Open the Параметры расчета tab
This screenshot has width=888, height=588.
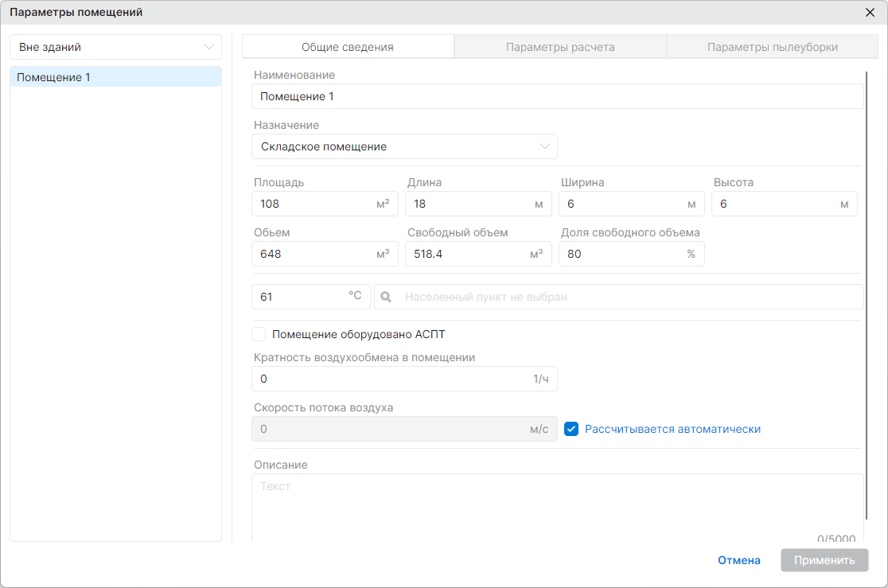pos(560,47)
